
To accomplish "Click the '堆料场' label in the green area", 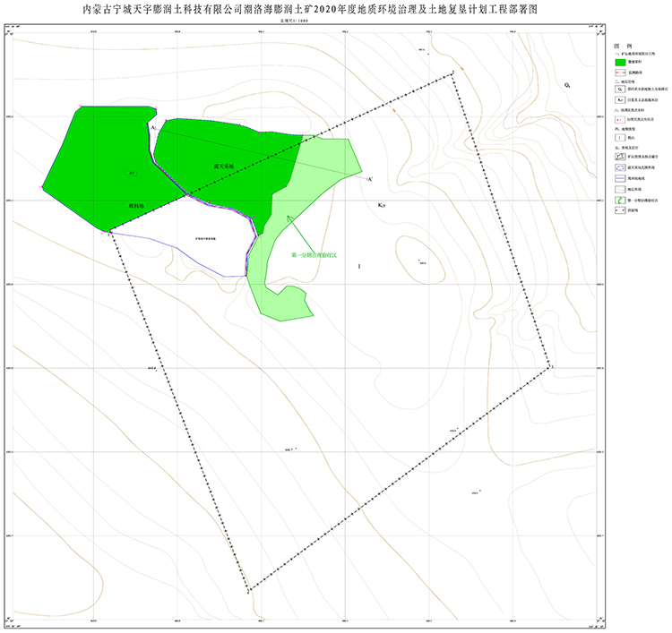I will 136,206.
